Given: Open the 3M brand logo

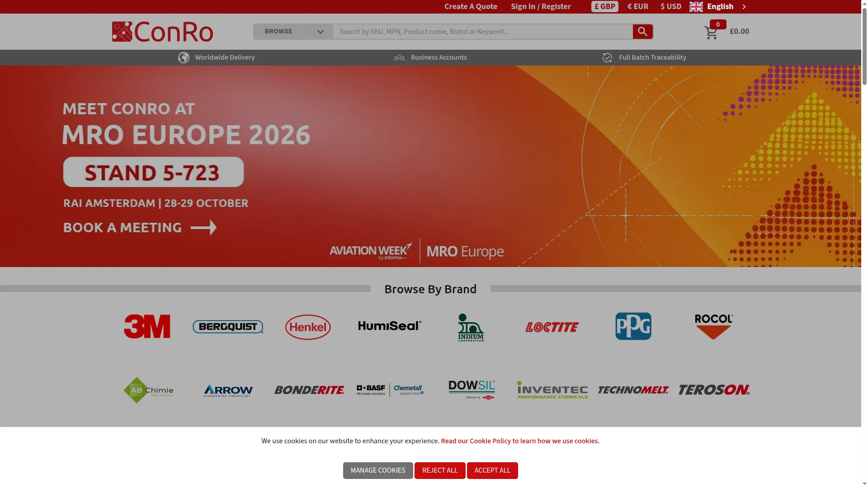Looking at the screenshot, I should pyautogui.click(x=147, y=326).
